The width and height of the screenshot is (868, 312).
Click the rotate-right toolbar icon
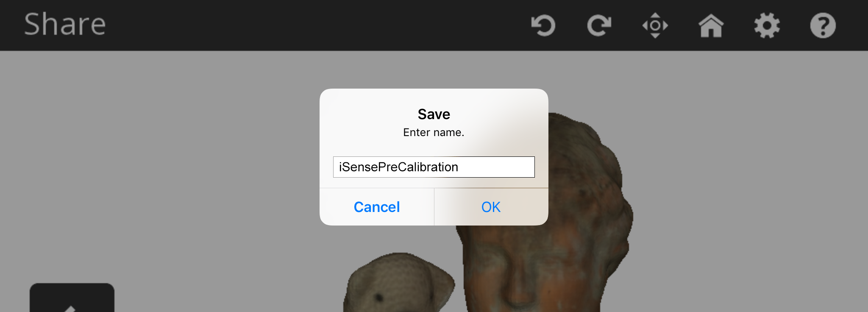click(x=599, y=25)
